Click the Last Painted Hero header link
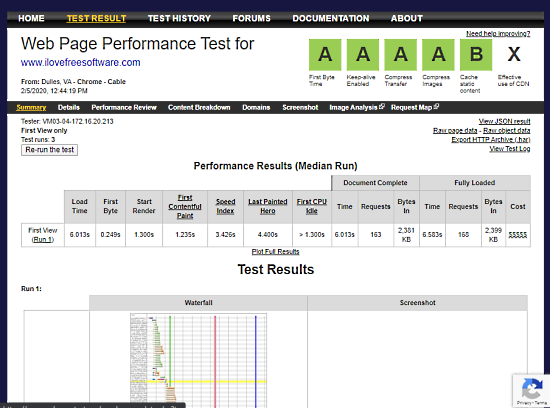 tap(268, 206)
